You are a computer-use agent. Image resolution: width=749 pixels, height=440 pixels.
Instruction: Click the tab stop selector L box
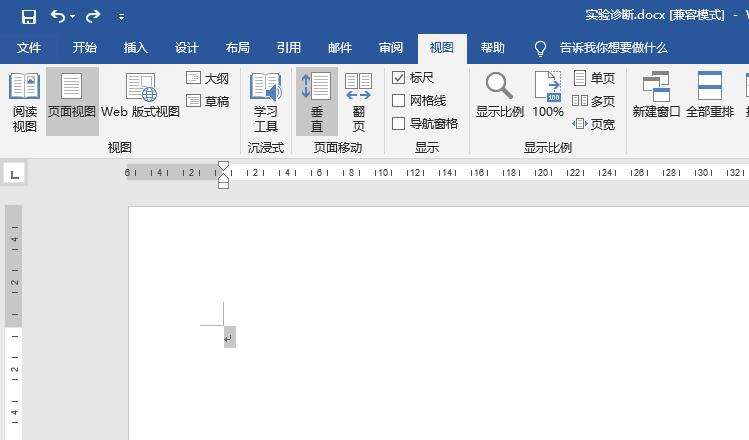[14, 173]
